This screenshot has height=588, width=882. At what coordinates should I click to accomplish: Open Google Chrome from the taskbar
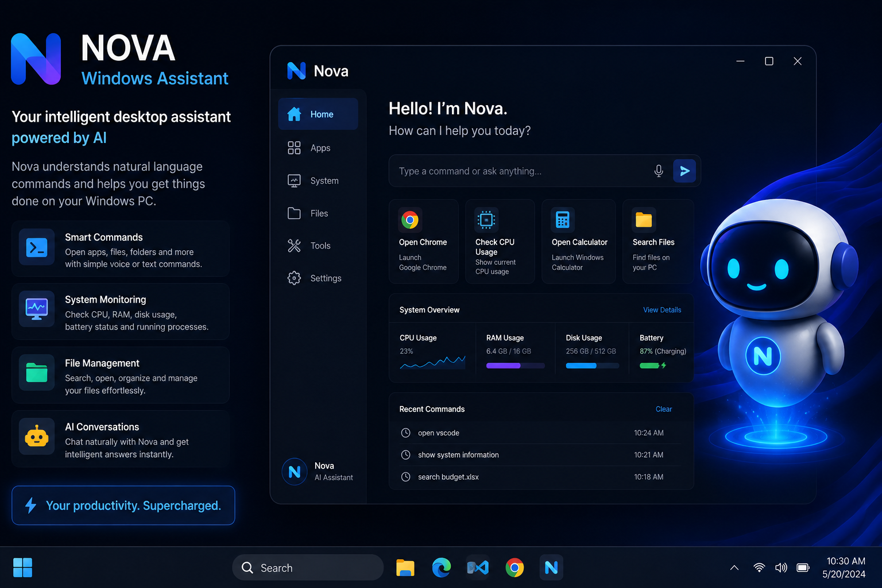point(514,568)
